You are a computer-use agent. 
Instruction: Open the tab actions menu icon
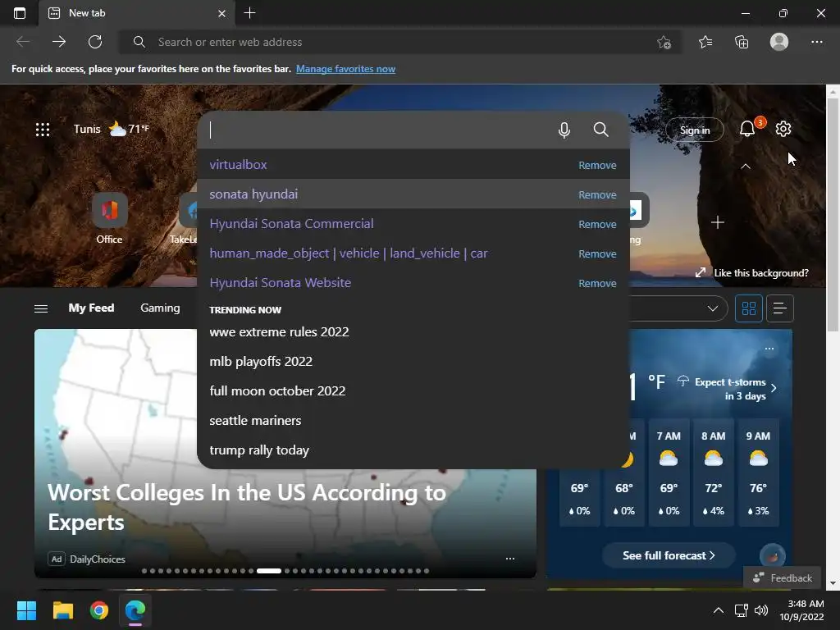[20, 13]
